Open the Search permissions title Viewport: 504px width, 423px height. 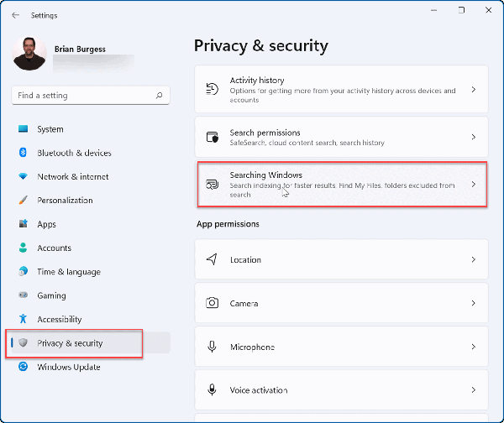pos(265,133)
